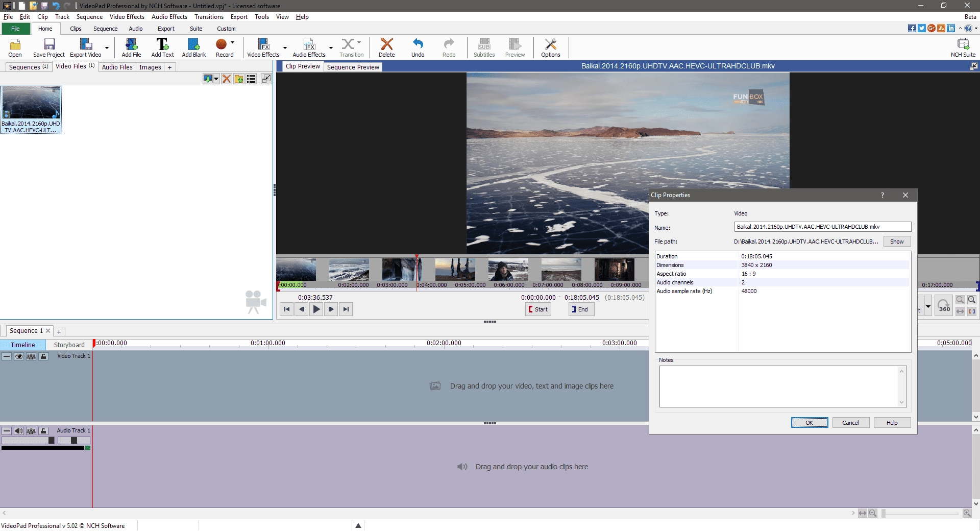The width and height of the screenshot is (980, 531).
Task: Set clip Start point button
Action: pos(538,309)
